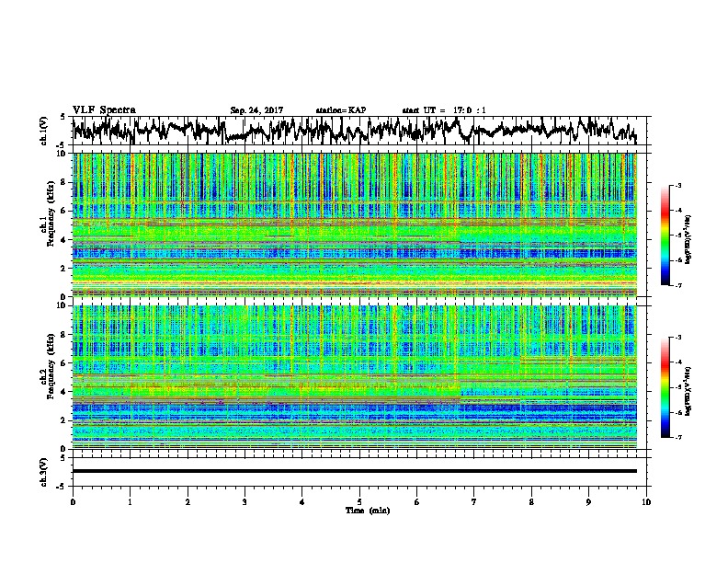Click the time axis tick label "7"
The height and width of the screenshot is (563, 728).
tap(474, 502)
